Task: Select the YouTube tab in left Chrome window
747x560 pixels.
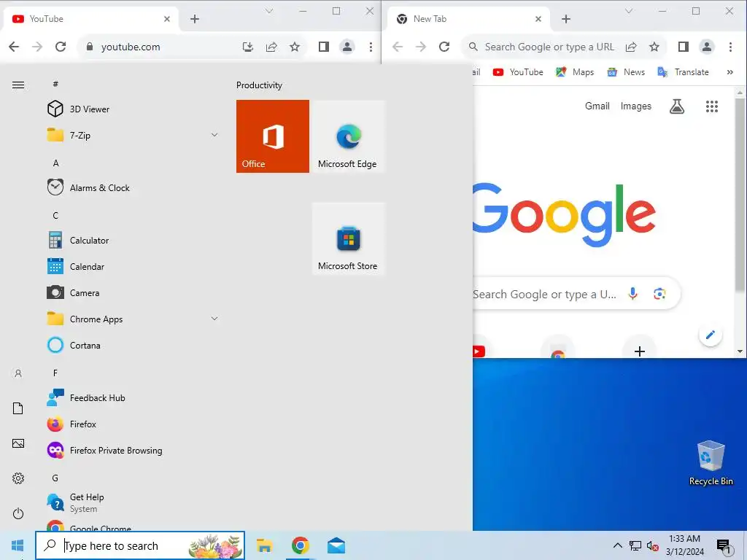Action: [90, 19]
